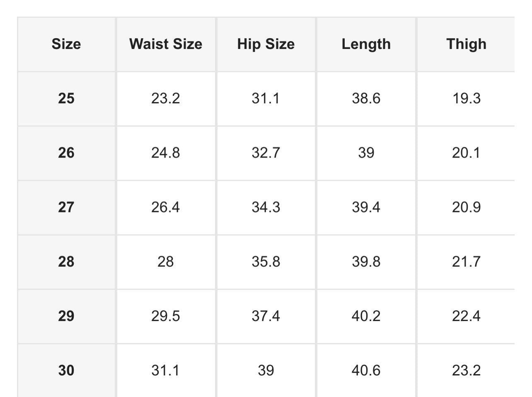Viewport: 532px width, 397px height.
Task: Click the Hip Size column header
Action: click(266, 44)
